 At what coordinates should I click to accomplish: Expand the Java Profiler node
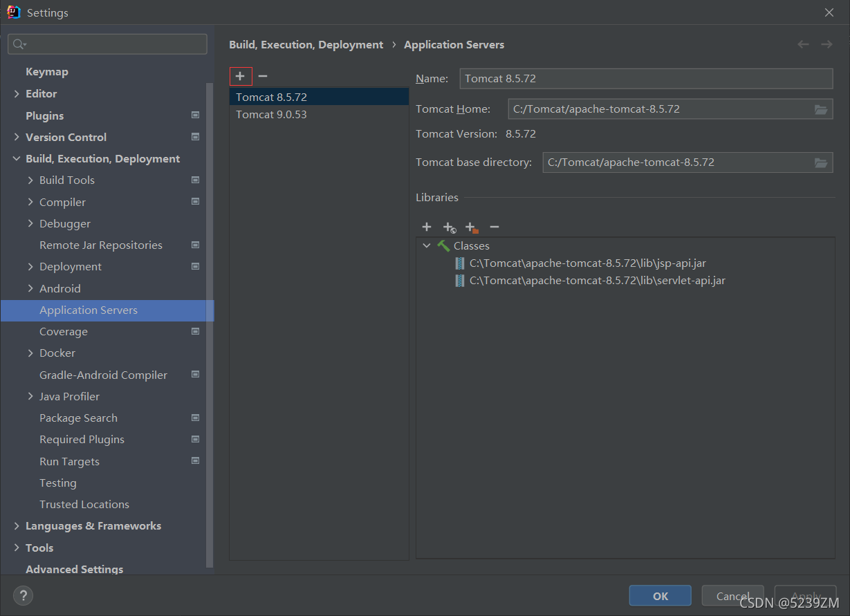click(30, 396)
